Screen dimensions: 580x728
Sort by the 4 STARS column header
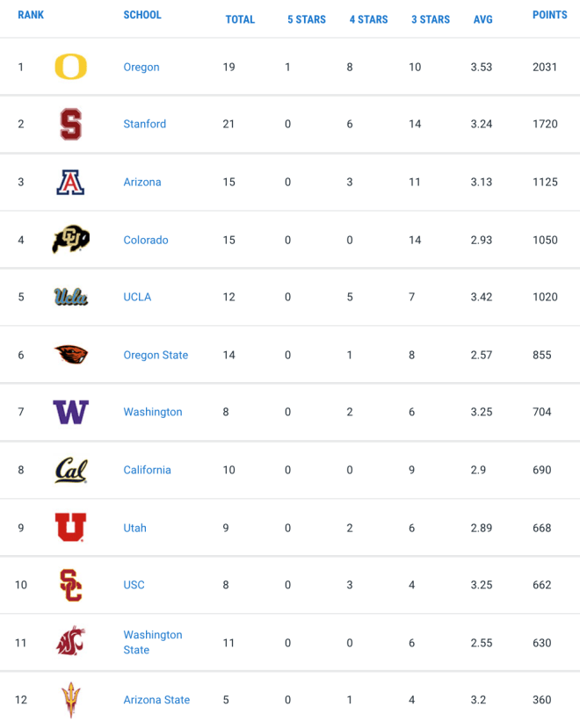click(368, 19)
